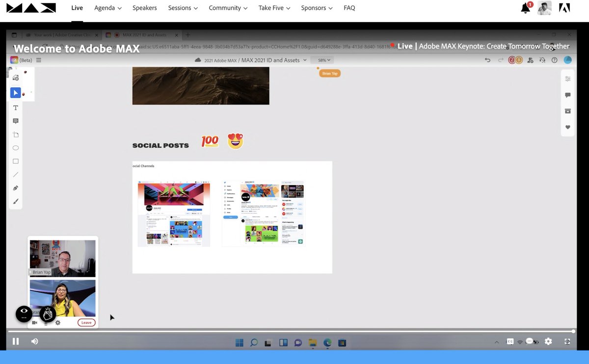This screenshot has height=364, width=589.
Task: Open the player settings gear
Action: click(x=548, y=341)
